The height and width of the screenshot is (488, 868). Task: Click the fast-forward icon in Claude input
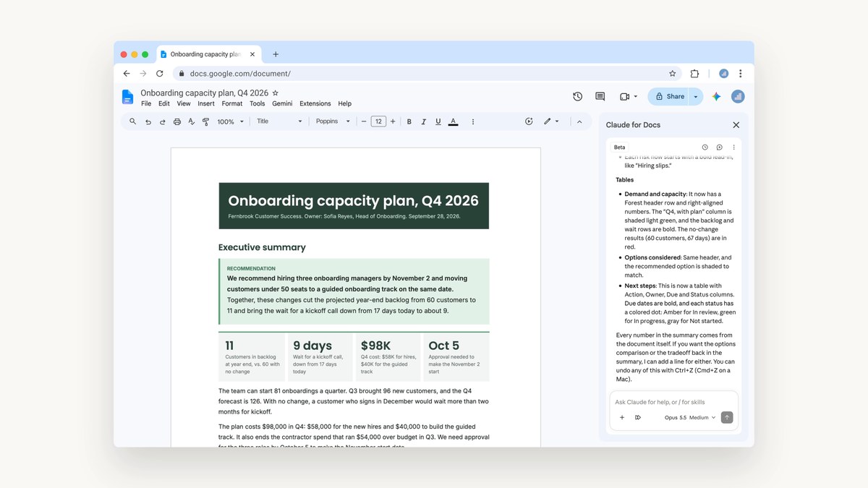click(638, 417)
